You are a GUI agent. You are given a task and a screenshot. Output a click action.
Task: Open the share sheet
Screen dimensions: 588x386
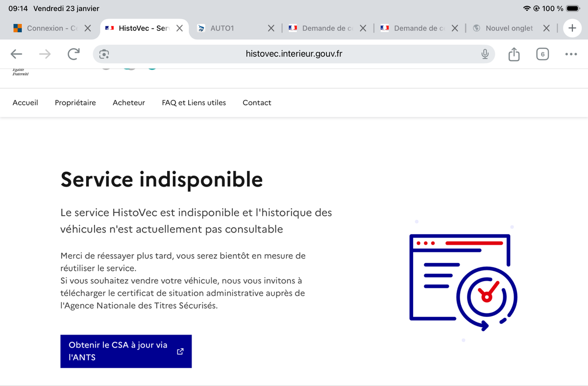(514, 54)
